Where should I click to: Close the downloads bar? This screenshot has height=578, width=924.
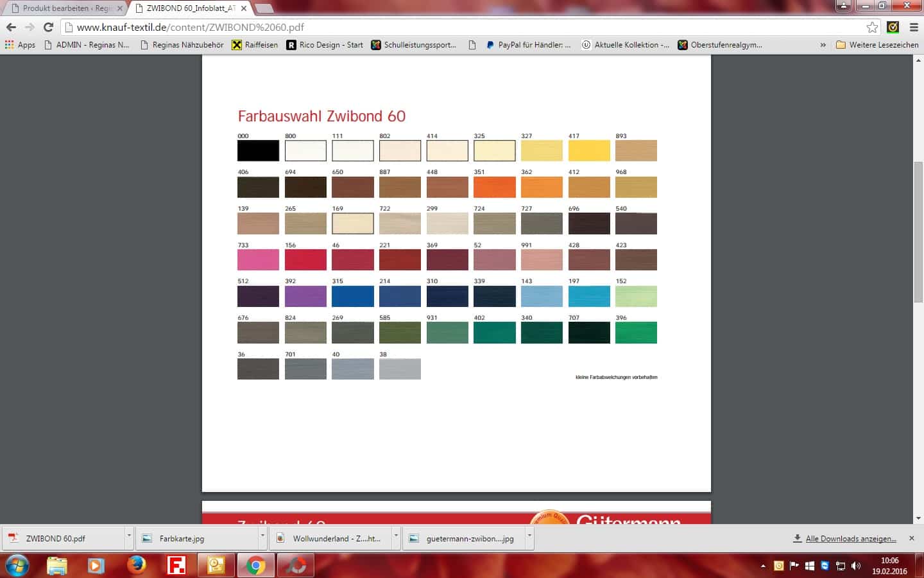tap(912, 538)
